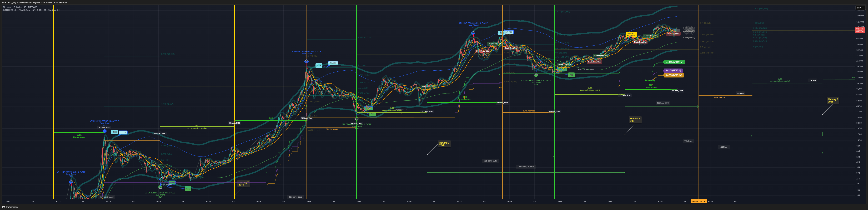Select the purple -84.1% (17387.6) label
This screenshot has height=210, width=868.
pyautogui.click(x=673, y=70)
